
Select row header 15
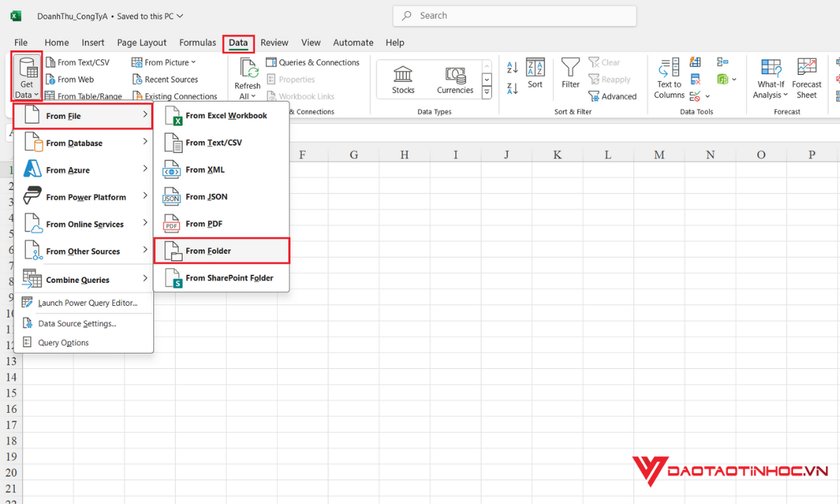pyautogui.click(x=11, y=393)
